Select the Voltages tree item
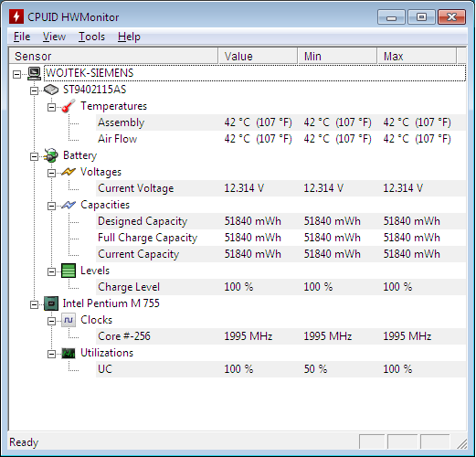The height and width of the screenshot is (457, 476). (100, 172)
